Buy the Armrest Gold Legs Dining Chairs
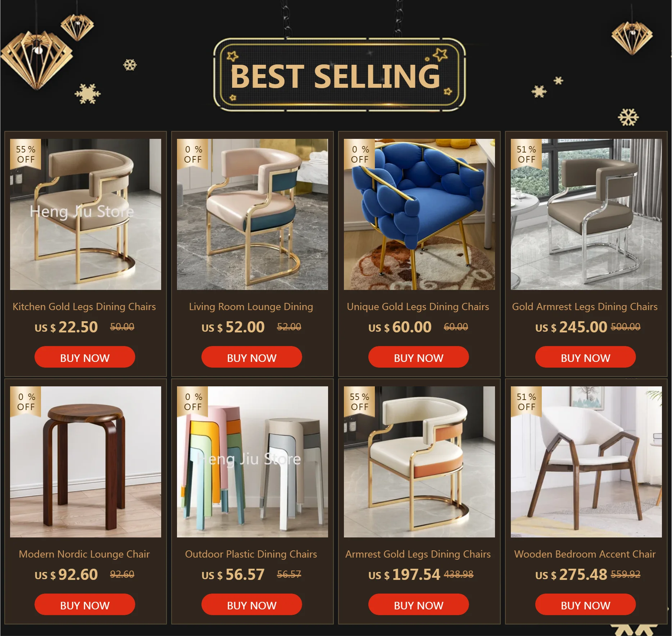 [419, 605]
